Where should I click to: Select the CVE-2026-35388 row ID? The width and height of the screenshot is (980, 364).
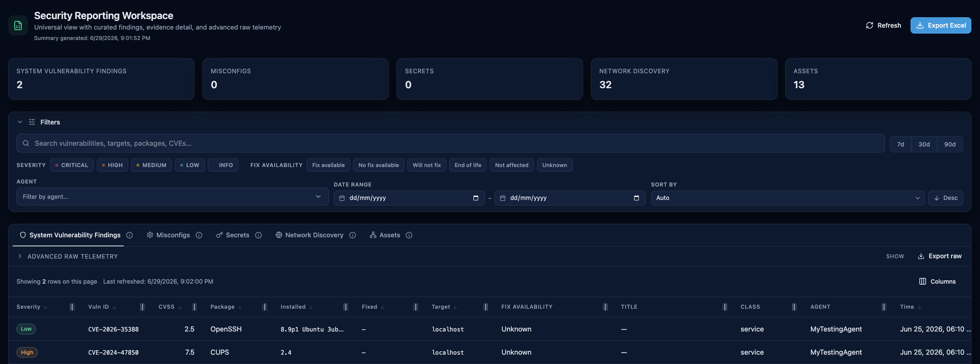113,329
